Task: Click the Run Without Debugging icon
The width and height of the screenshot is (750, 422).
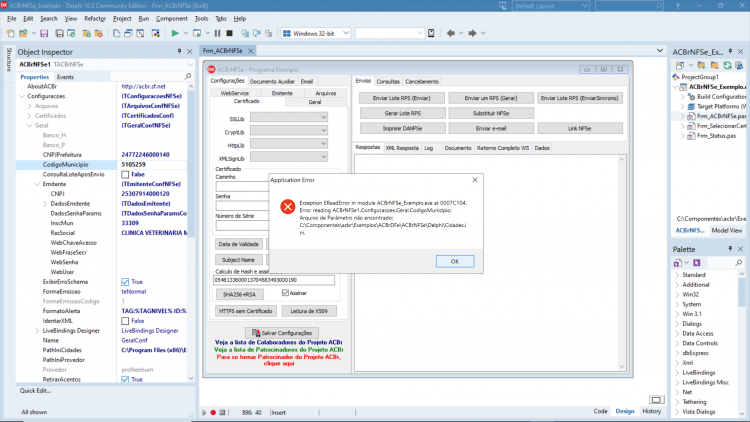Action: pyautogui.click(x=197, y=33)
